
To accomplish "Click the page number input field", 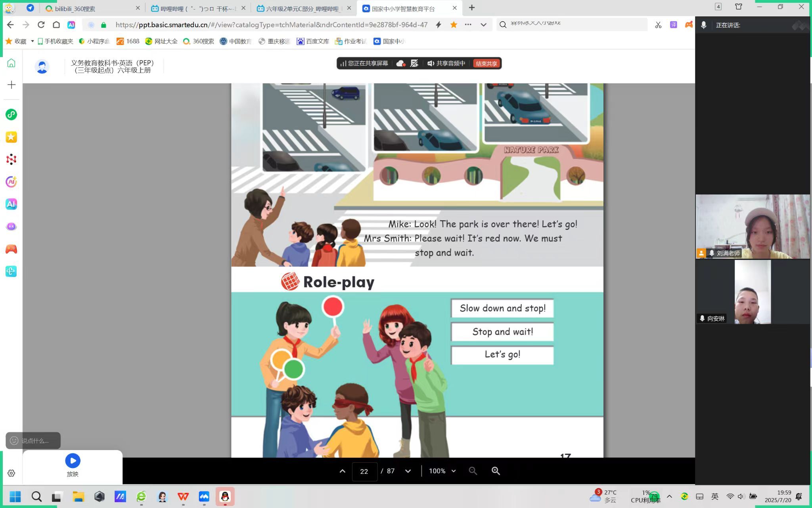I will click(x=364, y=471).
